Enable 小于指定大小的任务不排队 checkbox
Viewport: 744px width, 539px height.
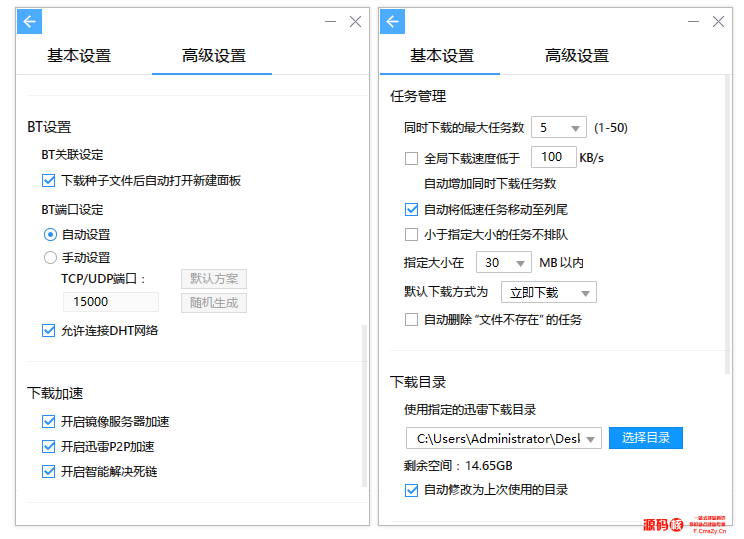click(411, 235)
